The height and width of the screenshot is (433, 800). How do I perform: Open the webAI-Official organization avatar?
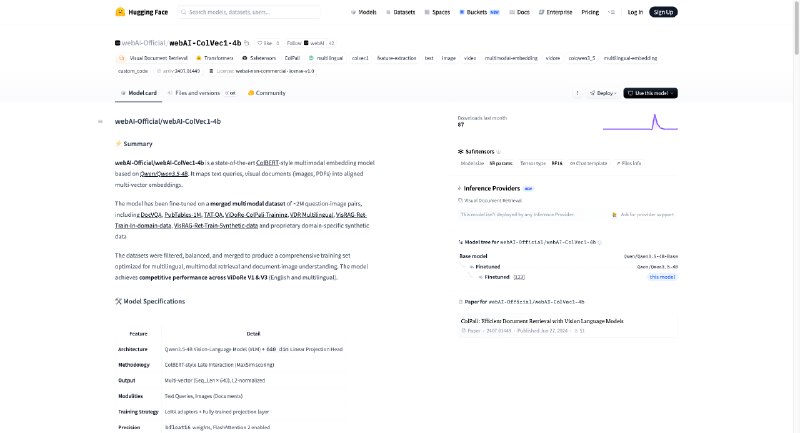coord(117,43)
